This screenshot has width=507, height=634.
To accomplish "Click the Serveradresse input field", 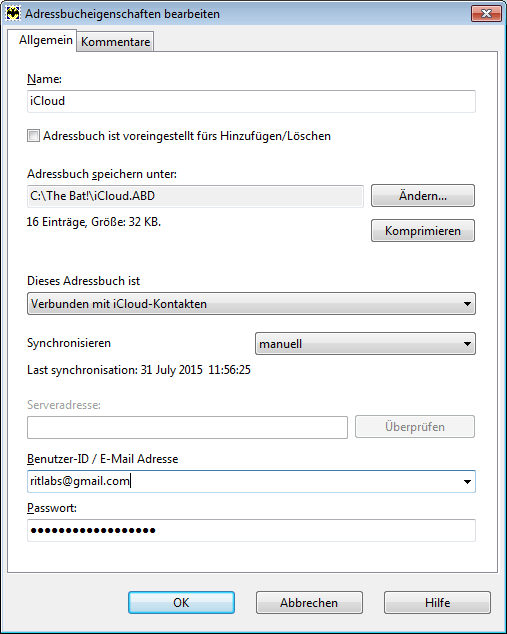I will tap(187, 427).
